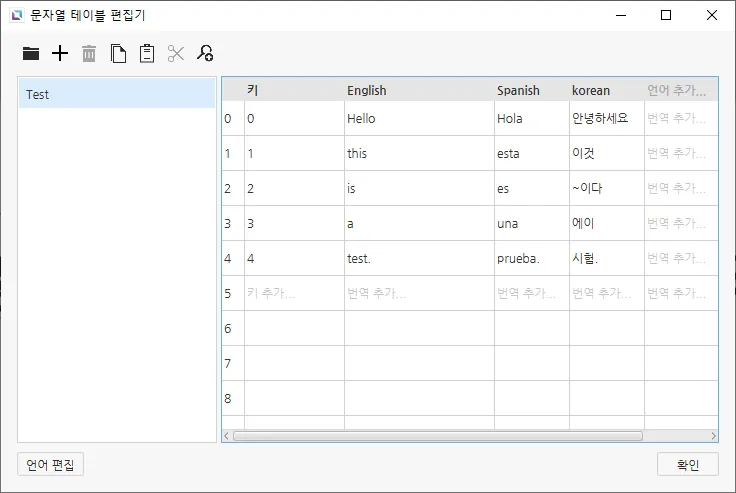Click the trash delete icon
The width and height of the screenshot is (736, 493).
[89, 54]
